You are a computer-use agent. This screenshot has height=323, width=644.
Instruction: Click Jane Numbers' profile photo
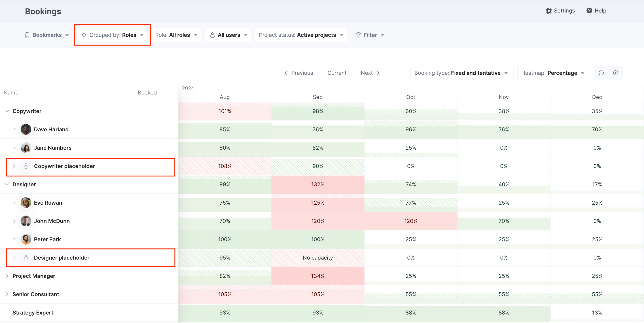[26, 148]
